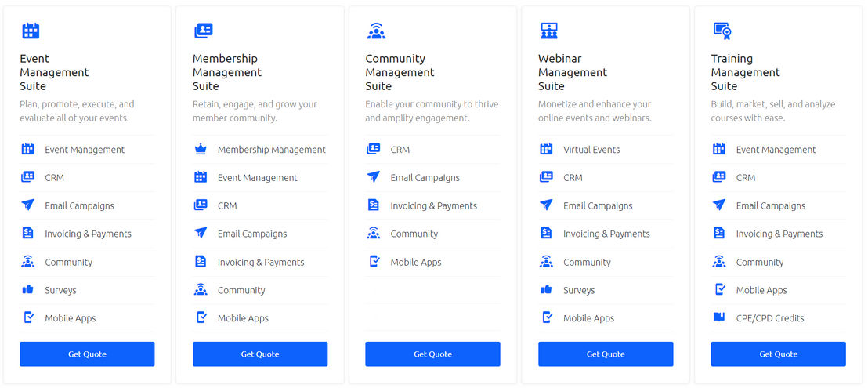Get Quote for Membership Management Suite
868x388 pixels.
260,354
